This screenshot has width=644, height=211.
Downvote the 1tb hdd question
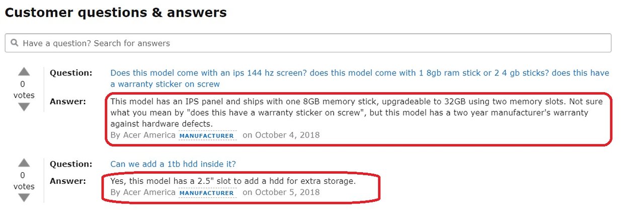(24, 198)
